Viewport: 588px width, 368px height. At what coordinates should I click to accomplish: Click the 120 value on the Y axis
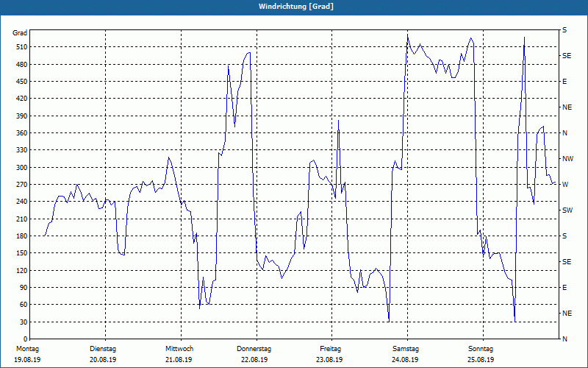pos(22,270)
